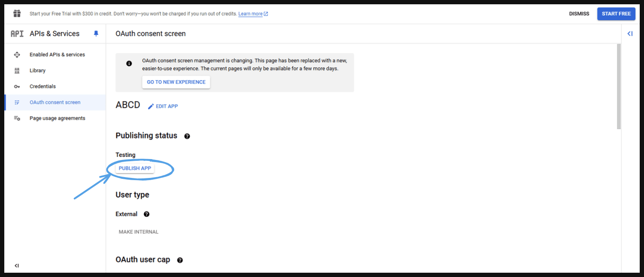
Task: Click the OAuth user cap heading
Action: click(143, 259)
